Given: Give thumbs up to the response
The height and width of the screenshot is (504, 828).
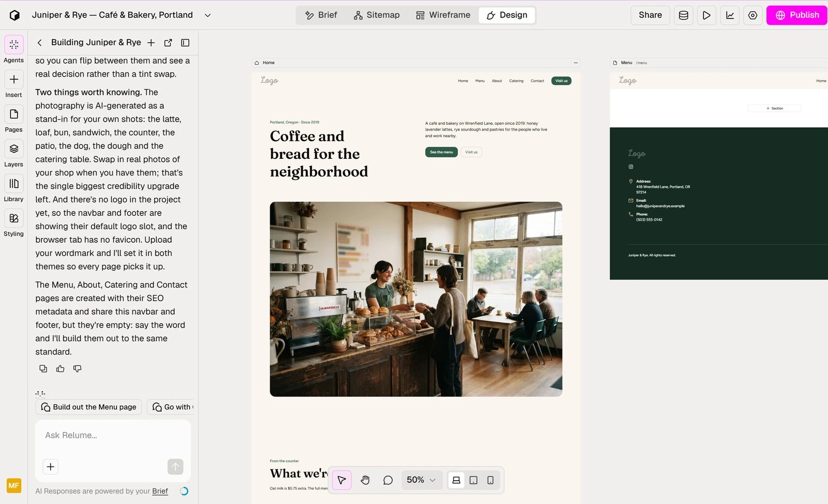Looking at the screenshot, I should coord(61,368).
